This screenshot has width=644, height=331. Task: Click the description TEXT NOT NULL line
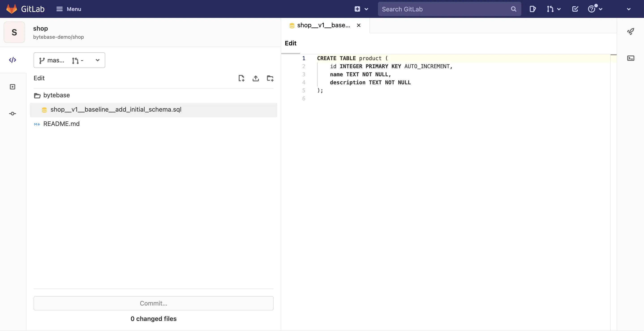[370, 82]
